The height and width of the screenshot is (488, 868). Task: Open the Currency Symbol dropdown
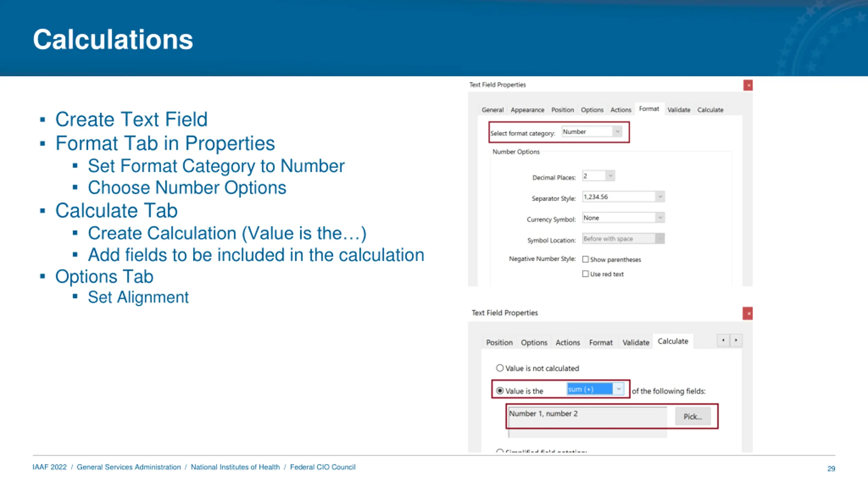click(x=623, y=218)
